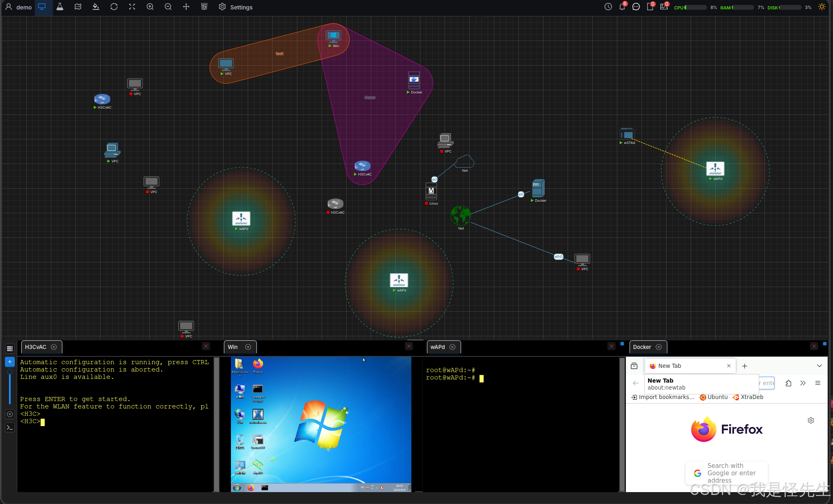Zoom out of the topology canvas
Screen dimensions: 833x504
tap(168, 7)
